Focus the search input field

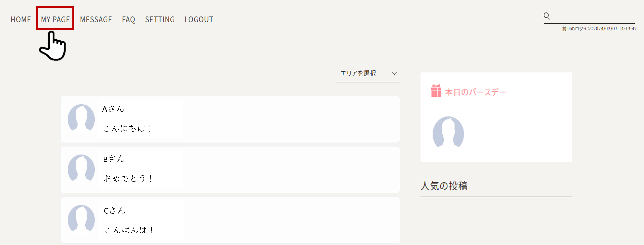coord(593,16)
